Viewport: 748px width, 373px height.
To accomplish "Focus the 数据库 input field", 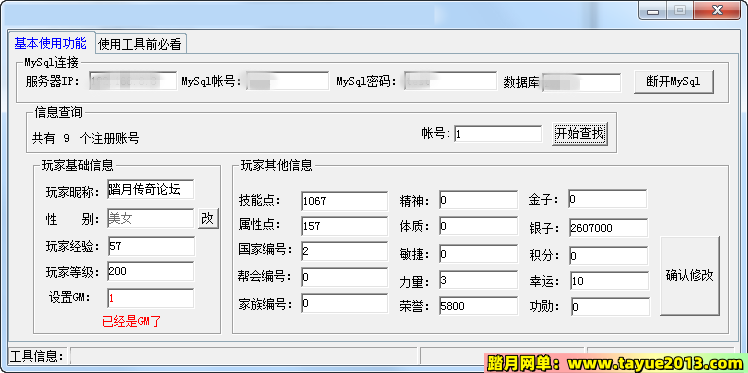I will click(x=582, y=83).
